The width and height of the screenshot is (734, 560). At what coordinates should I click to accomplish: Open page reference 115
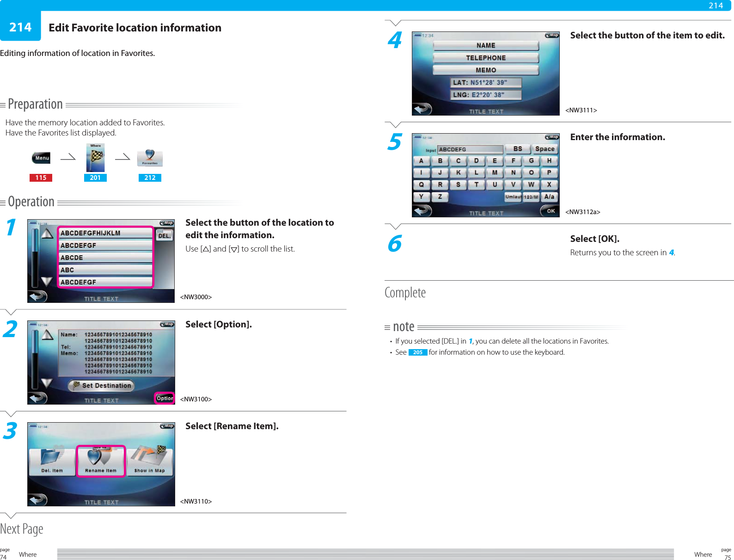[41, 178]
